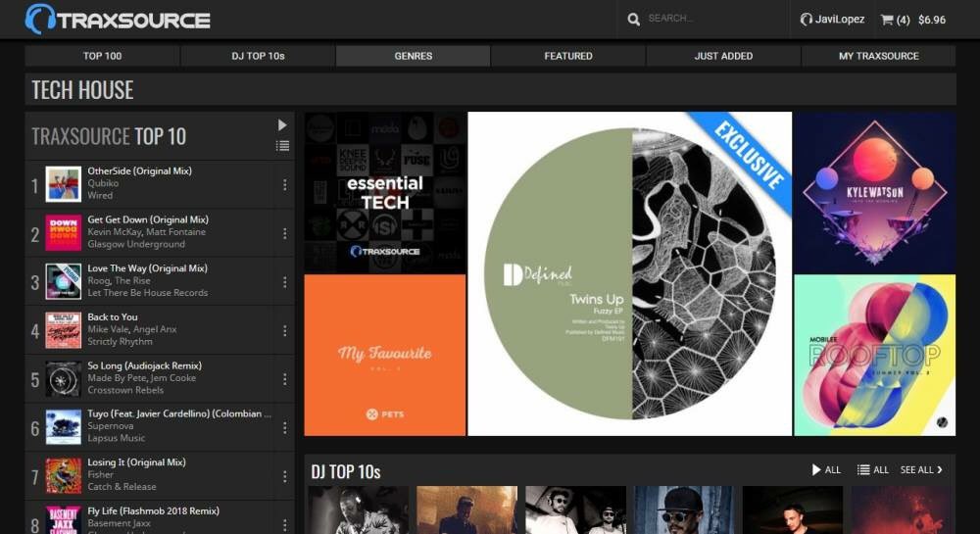Click OtherSide track cover art
The height and width of the screenshot is (534, 980).
click(63, 183)
